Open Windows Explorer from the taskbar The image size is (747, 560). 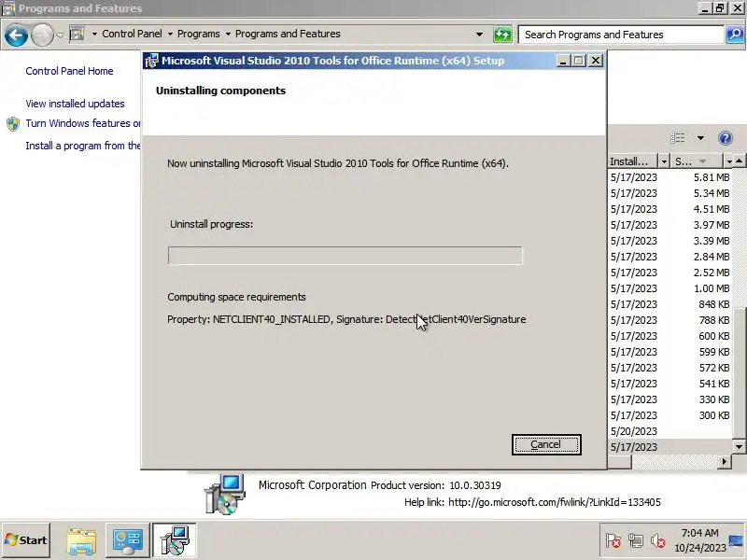pos(81,540)
